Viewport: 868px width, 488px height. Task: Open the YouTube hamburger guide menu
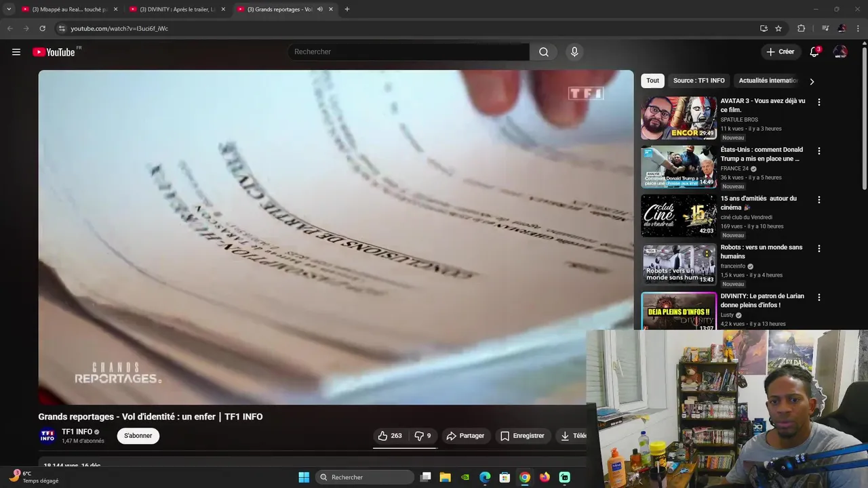(x=16, y=52)
